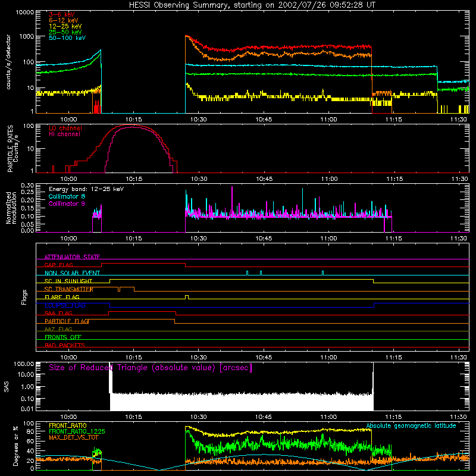Click the Degrees or % axis label
This screenshot has width=476, height=476.
pos(15,446)
